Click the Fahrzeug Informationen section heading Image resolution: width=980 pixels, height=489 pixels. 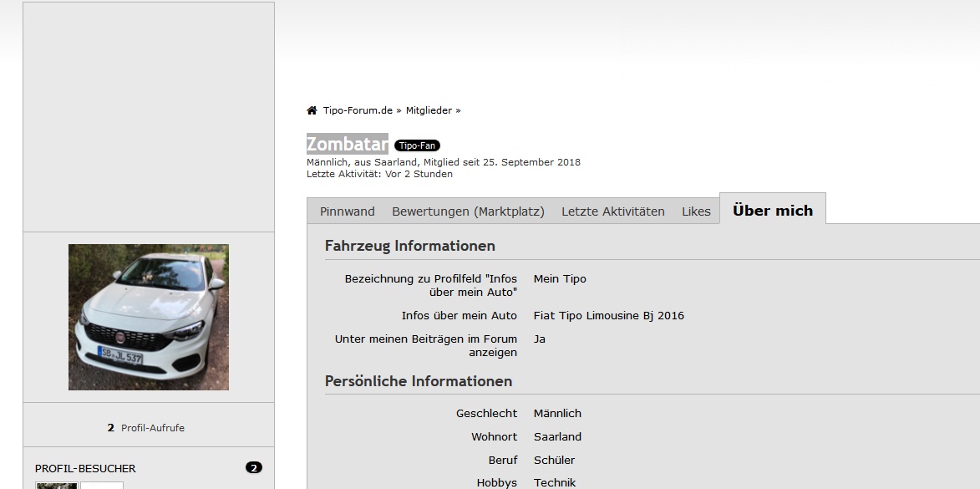pos(409,246)
